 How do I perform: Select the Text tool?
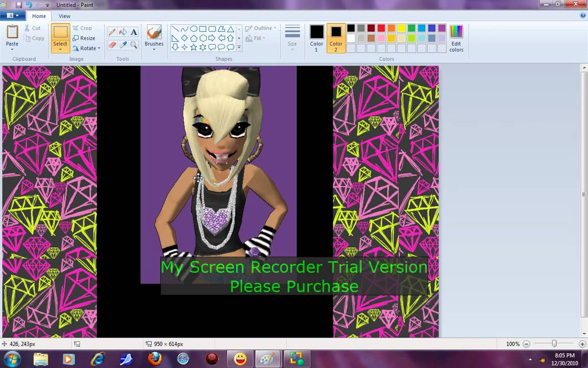click(134, 32)
